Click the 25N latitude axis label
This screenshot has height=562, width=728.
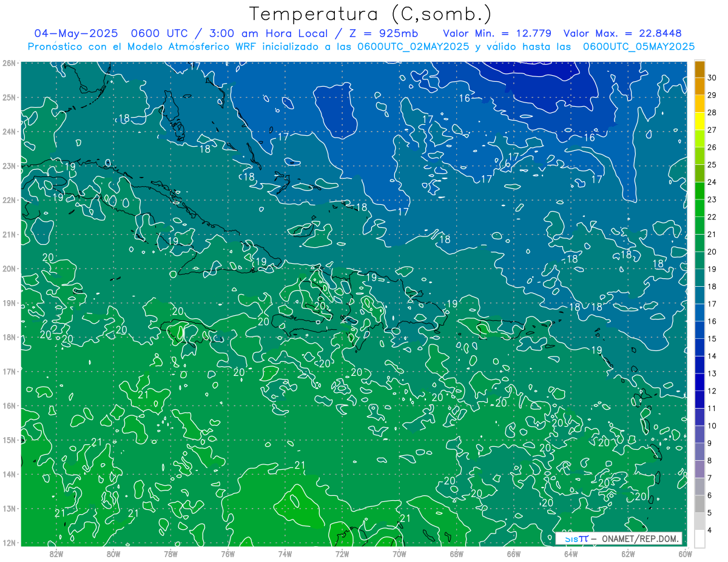(x=8, y=97)
